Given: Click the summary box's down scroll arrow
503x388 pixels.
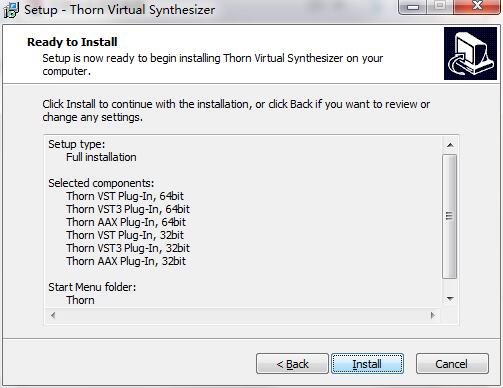Looking at the screenshot, I should pyautogui.click(x=450, y=299).
